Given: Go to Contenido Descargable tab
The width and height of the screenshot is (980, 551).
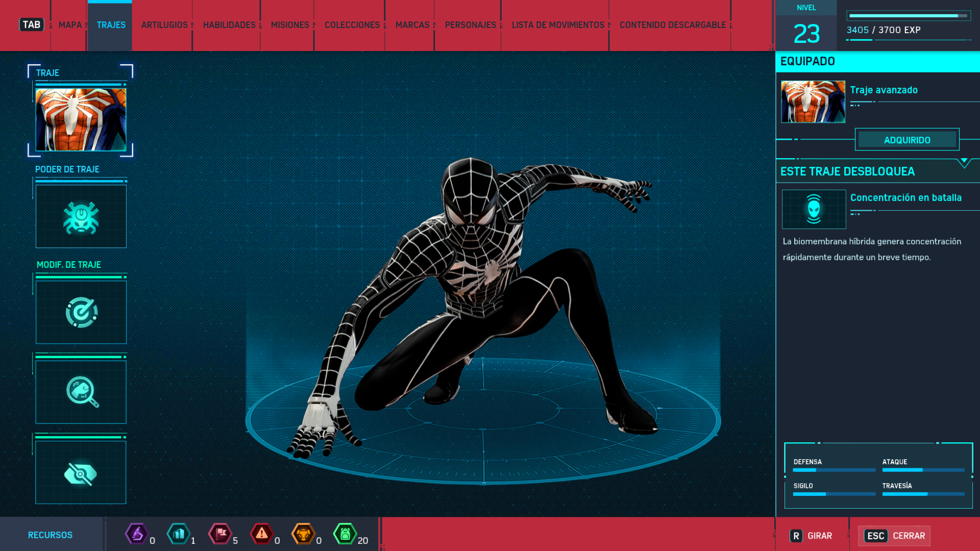Looking at the screenshot, I should (x=672, y=25).
